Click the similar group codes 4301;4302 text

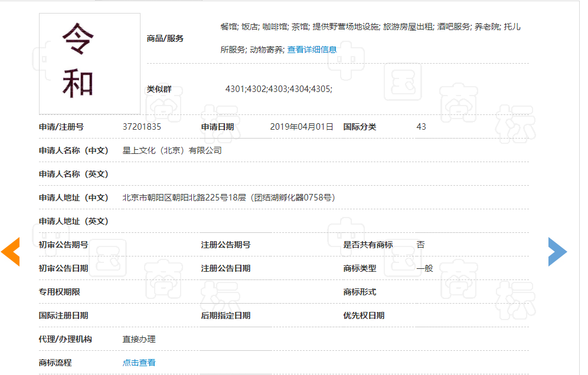coord(279,89)
